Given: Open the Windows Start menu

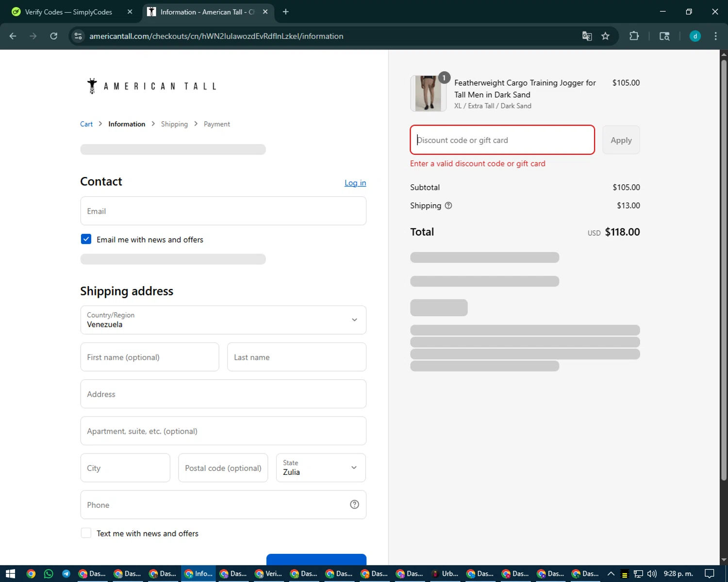Looking at the screenshot, I should (x=10, y=574).
